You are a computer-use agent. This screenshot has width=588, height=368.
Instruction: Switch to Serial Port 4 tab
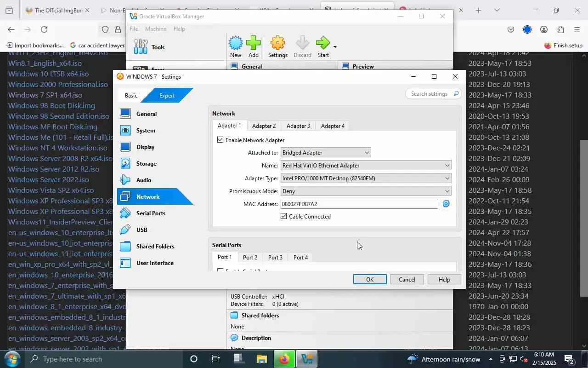coord(300,258)
